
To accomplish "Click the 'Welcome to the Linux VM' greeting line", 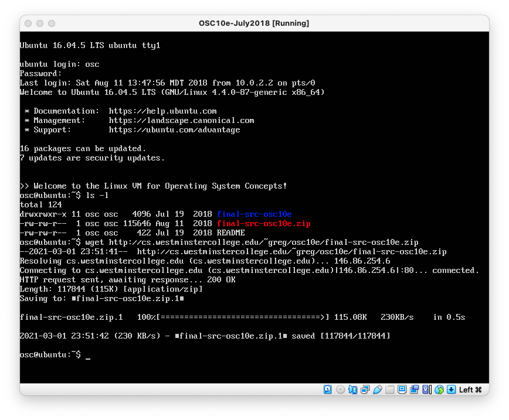I will [x=153, y=186].
